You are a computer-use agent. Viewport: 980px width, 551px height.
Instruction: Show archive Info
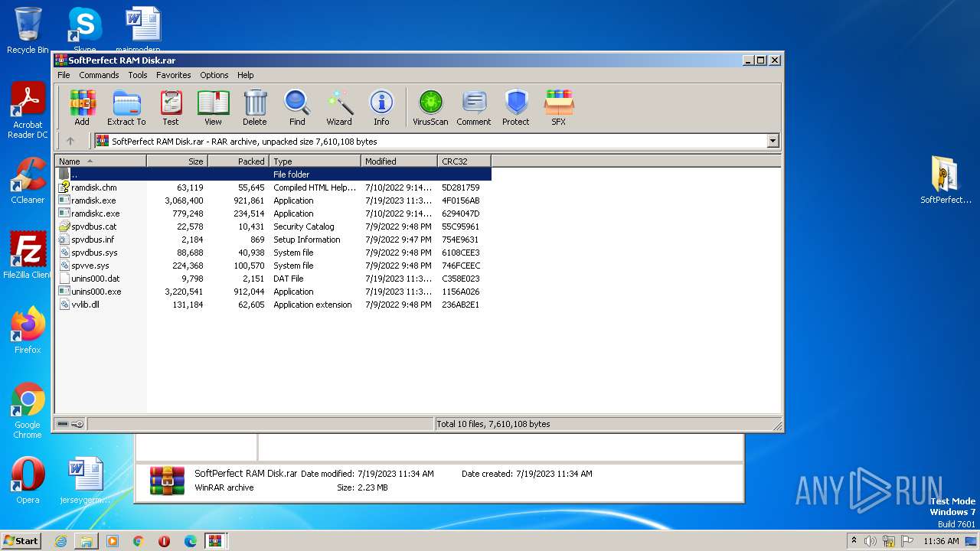[381, 107]
